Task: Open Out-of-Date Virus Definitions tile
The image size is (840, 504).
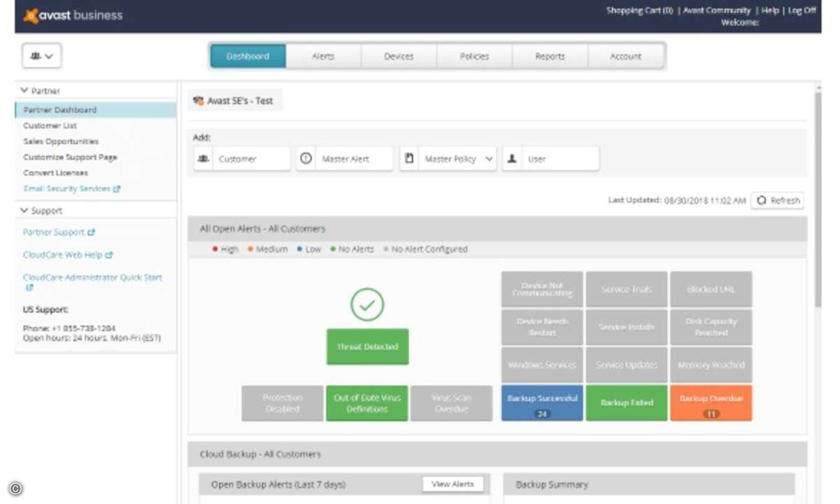Action: click(x=367, y=403)
